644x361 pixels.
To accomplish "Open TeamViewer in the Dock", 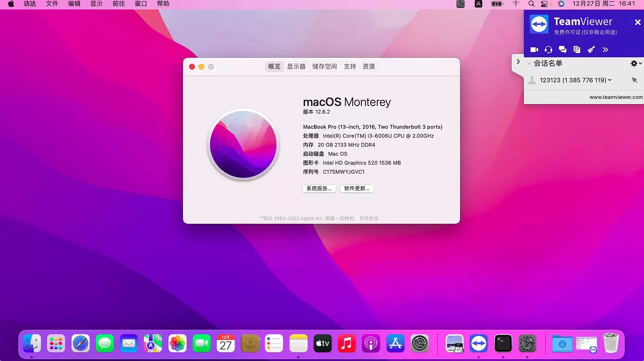I will 479,343.
